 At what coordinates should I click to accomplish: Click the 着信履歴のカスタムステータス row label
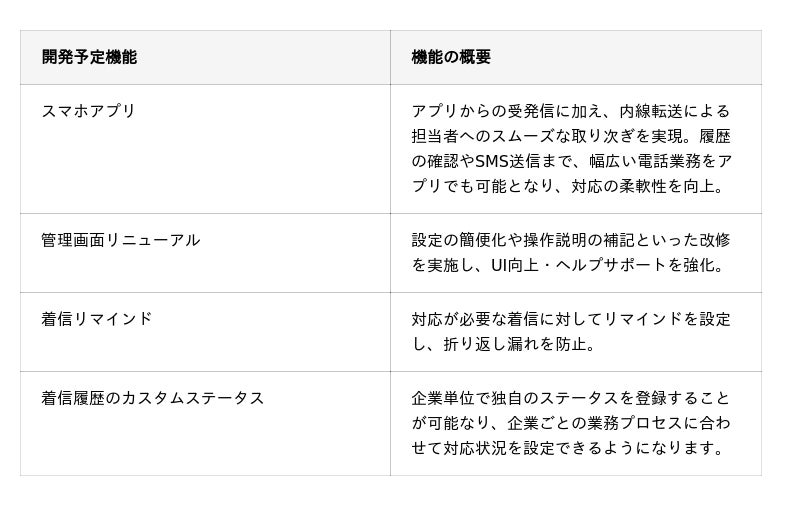pos(152,398)
